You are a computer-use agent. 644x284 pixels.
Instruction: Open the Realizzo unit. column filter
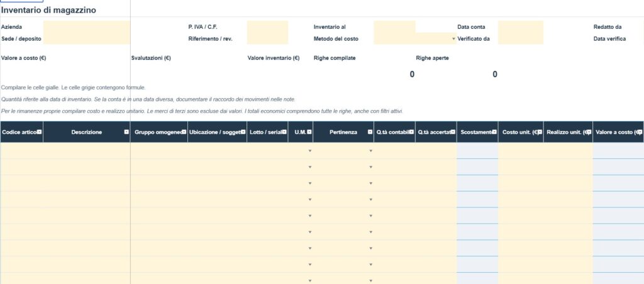pos(589,132)
